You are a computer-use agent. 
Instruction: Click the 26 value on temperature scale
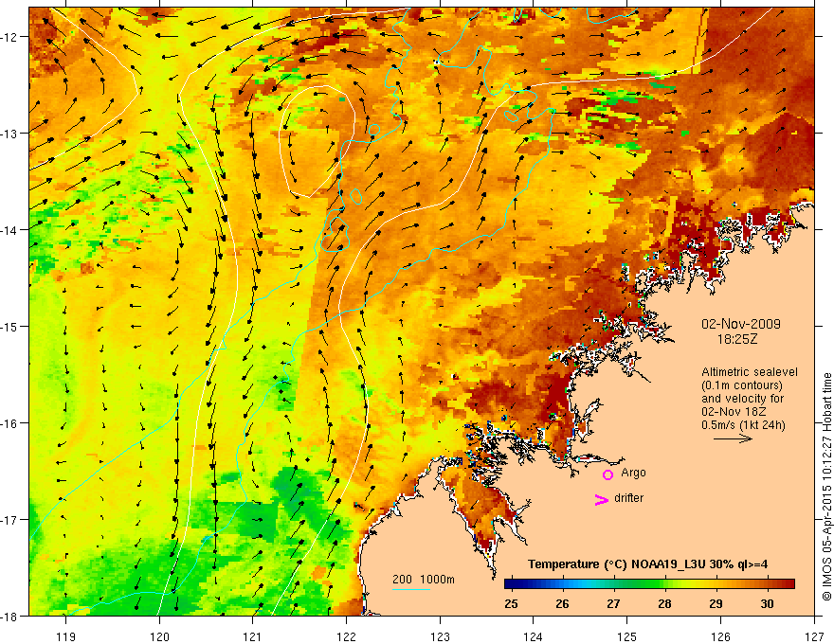(x=562, y=603)
